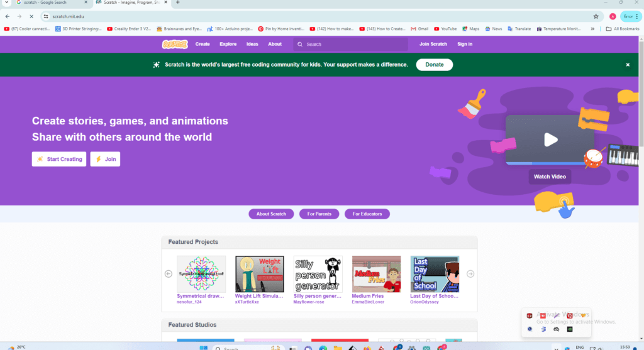The height and width of the screenshot is (350, 644).
Task: Bookmark this page with the star icon
Action: 596,16
